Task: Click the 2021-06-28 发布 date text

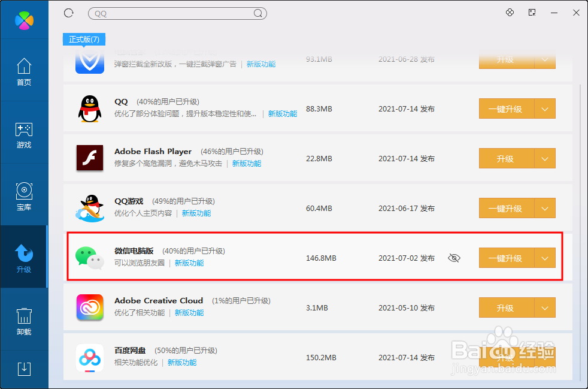Action: (407, 59)
